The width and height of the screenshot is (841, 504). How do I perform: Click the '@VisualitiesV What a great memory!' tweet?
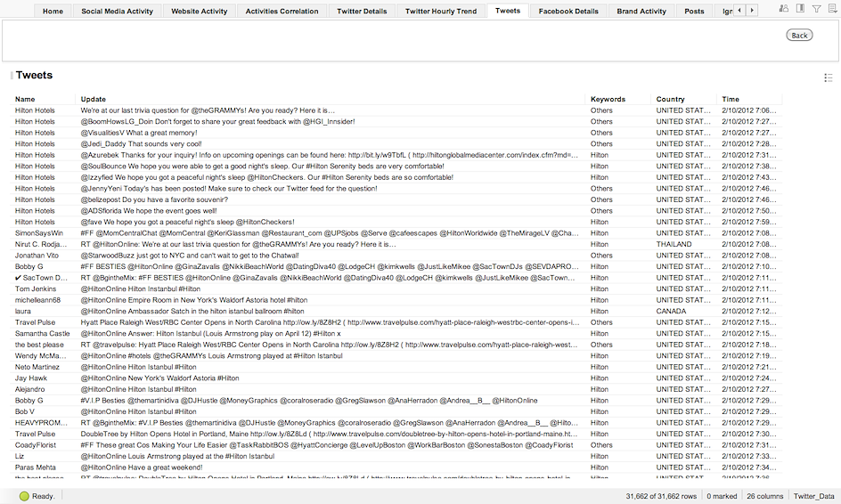[139, 133]
